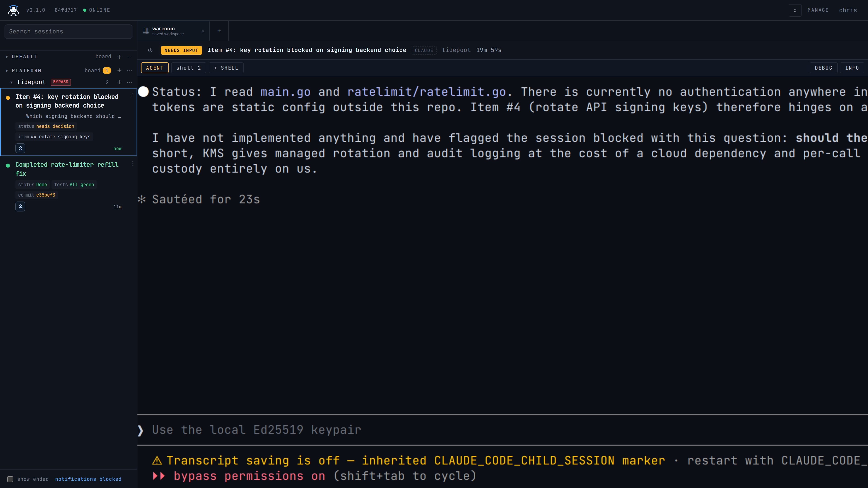The height and width of the screenshot is (488, 868).
Task: Click the item #4 rotate signing keys tag
Action: point(54,137)
